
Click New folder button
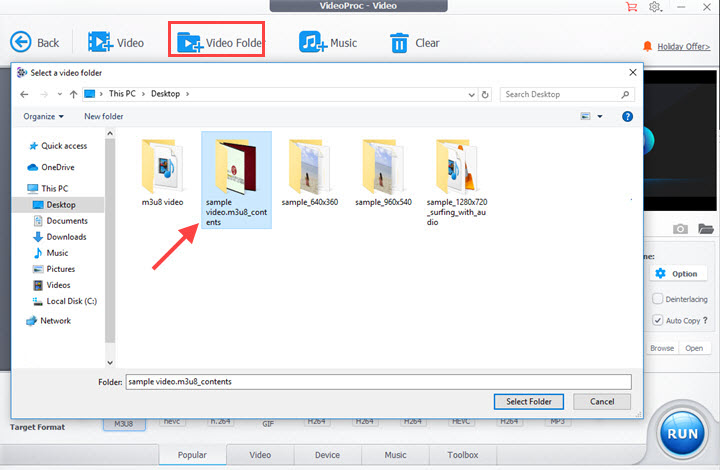pos(104,117)
